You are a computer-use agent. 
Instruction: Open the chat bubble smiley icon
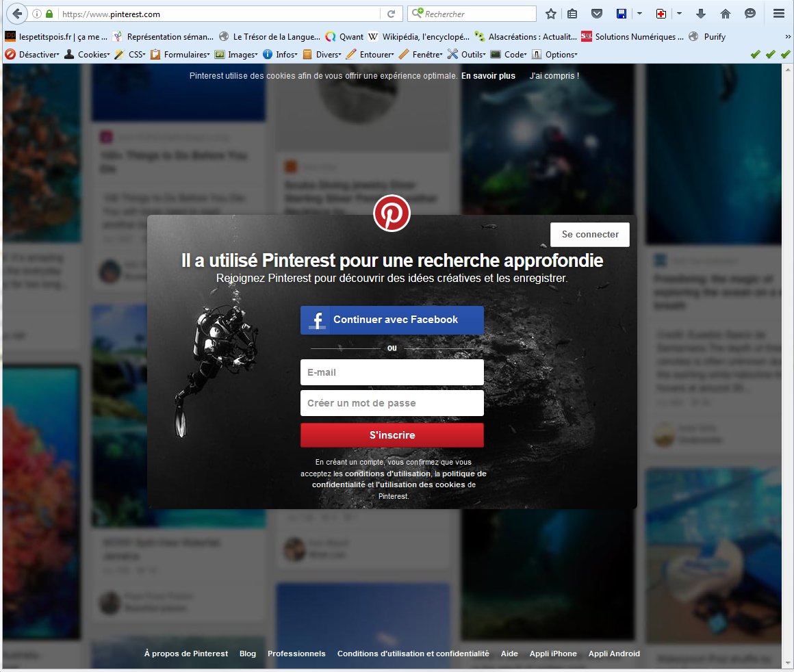click(750, 14)
